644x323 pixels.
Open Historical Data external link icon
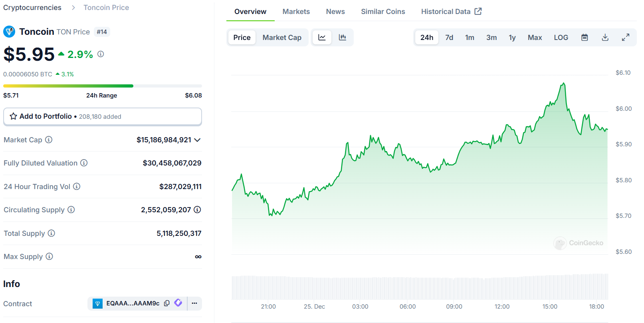point(478,11)
